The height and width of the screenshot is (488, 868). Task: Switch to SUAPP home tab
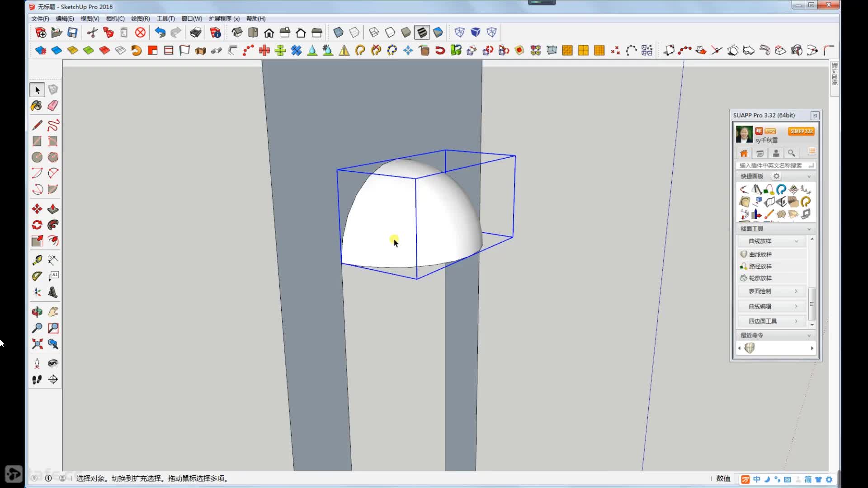[x=744, y=153]
